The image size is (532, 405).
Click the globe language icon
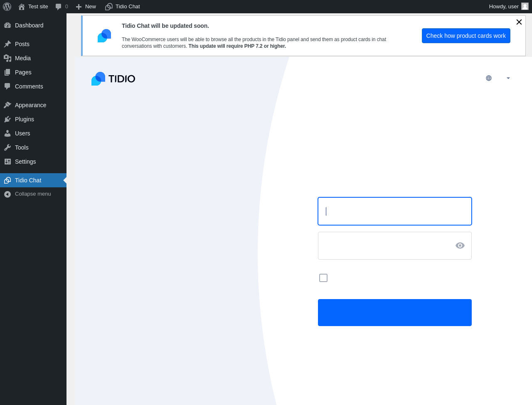[489, 78]
